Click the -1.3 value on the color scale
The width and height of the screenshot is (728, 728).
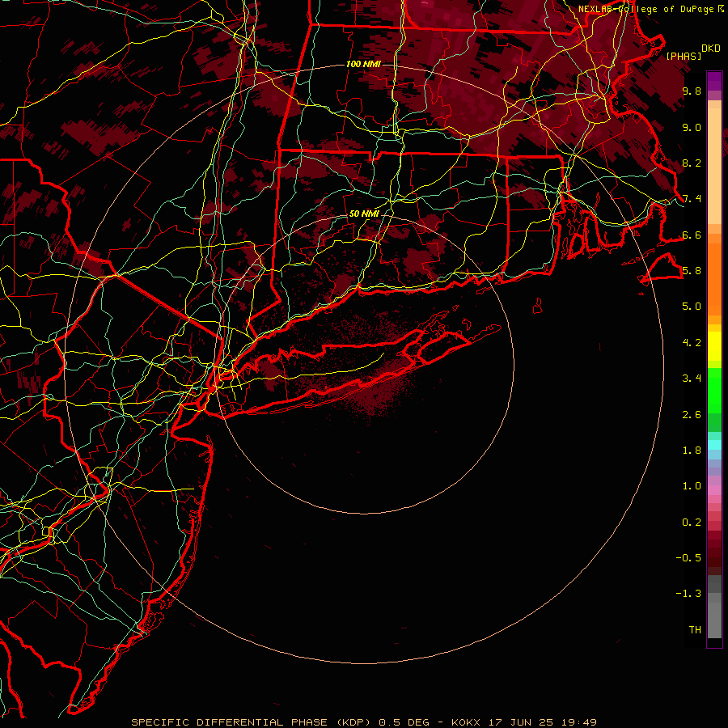click(688, 594)
